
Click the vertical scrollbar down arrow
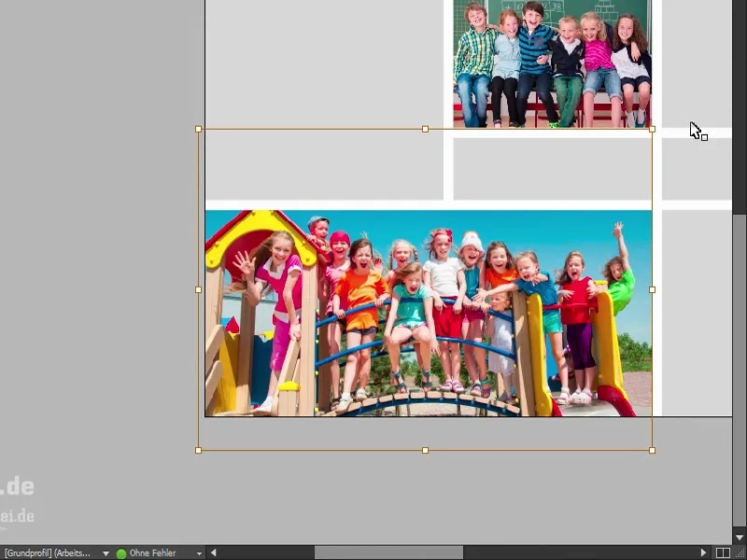(740, 538)
